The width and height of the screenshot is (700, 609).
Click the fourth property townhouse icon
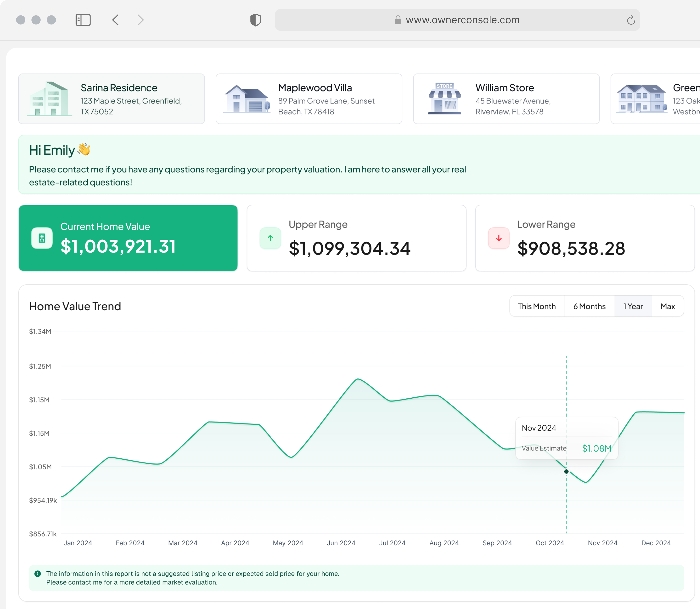[x=642, y=98]
